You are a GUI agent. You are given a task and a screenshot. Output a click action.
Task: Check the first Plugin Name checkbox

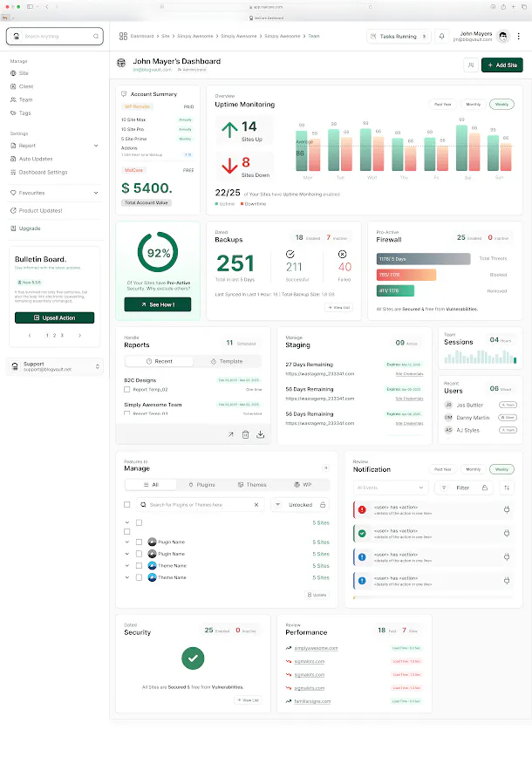click(x=139, y=542)
